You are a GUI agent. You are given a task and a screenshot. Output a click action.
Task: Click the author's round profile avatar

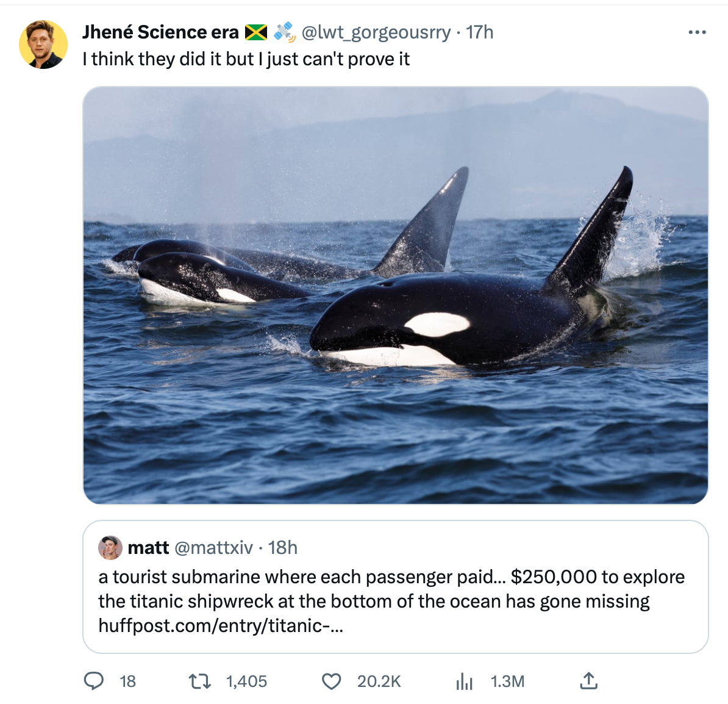coord(43,45)
